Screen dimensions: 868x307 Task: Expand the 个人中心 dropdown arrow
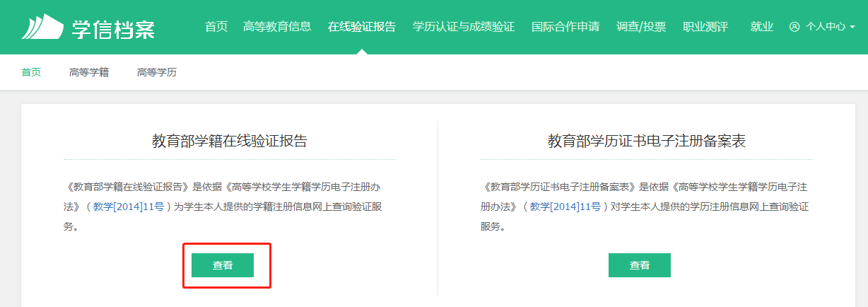click(x=852, y=27)
